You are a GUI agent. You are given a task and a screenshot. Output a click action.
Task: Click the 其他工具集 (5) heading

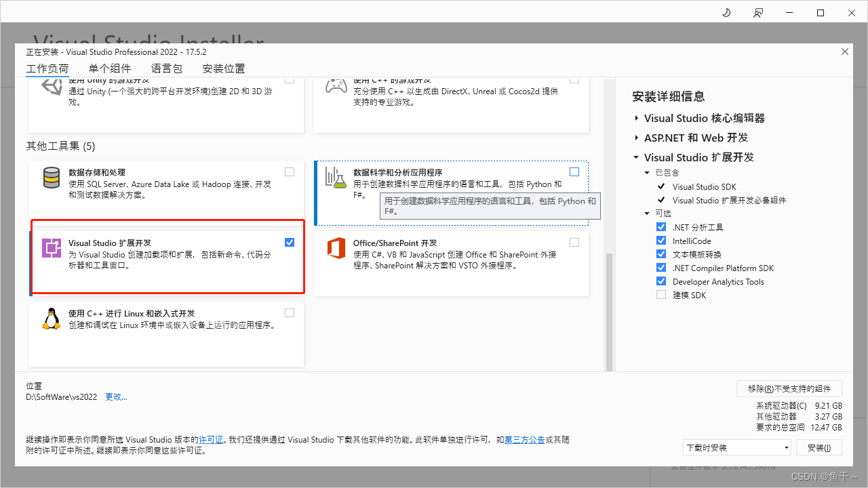[61, 146]
